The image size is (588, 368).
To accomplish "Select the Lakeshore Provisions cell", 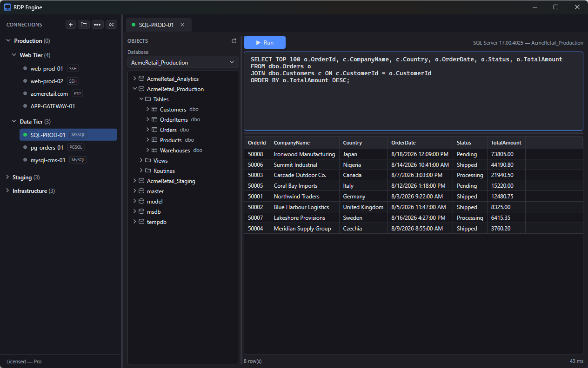I will pos(304,218).
